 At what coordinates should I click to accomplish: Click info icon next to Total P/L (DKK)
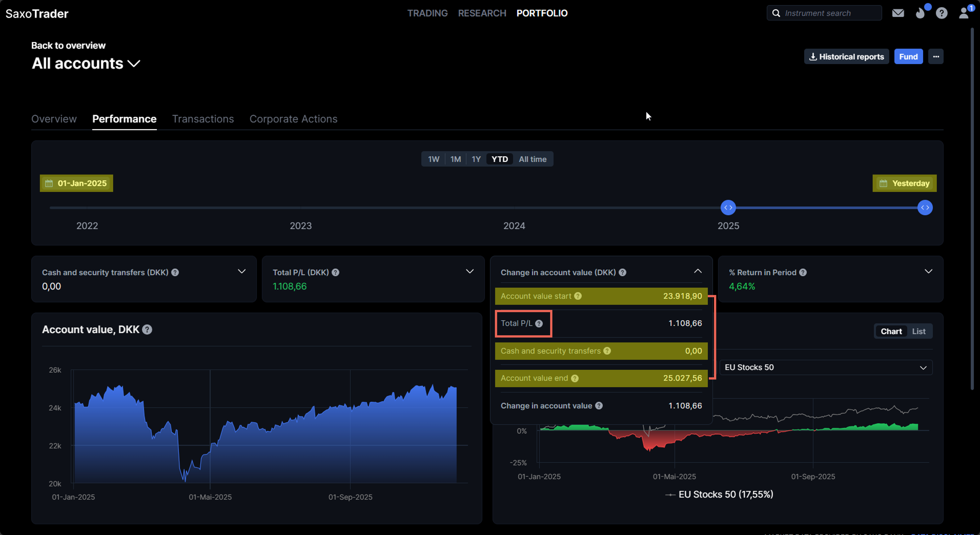coord(336,273)
